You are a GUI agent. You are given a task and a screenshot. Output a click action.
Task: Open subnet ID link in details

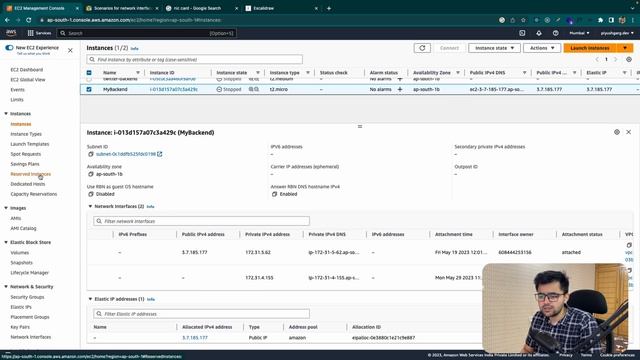(126, 154)
